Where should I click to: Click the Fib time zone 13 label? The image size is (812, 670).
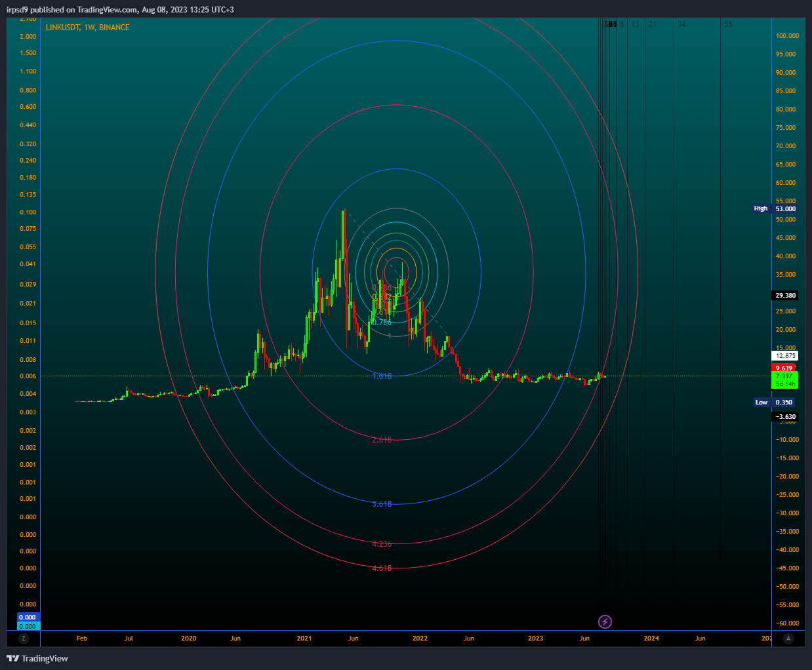click(x=635, y=24)
